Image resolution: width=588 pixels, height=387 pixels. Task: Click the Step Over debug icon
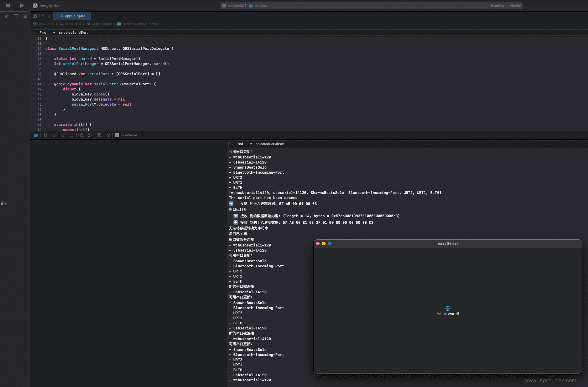pyautogui.click(x=54, y=135)
